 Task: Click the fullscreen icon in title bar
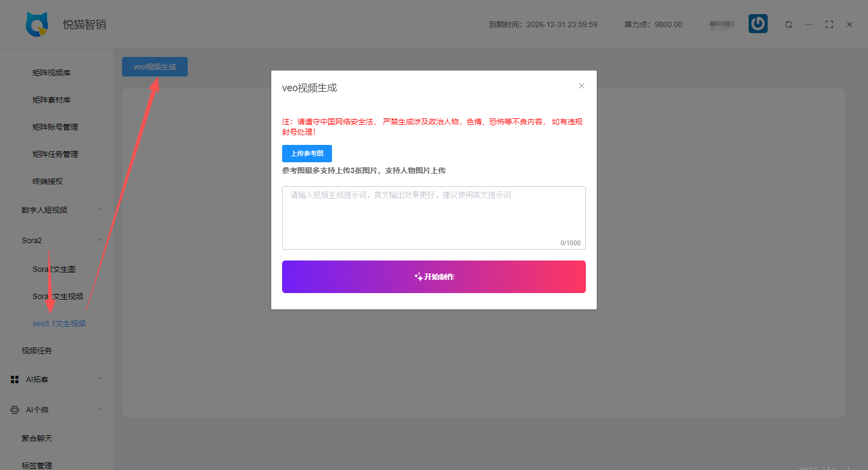[829, 24]
